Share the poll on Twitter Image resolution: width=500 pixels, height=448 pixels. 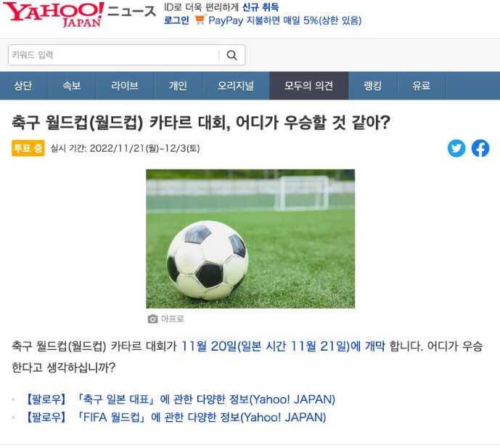456,148
